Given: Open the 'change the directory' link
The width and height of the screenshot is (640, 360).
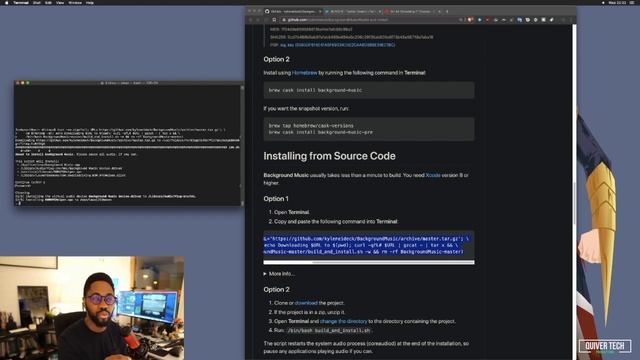Looking at the screenshot, I should (343, 321).
